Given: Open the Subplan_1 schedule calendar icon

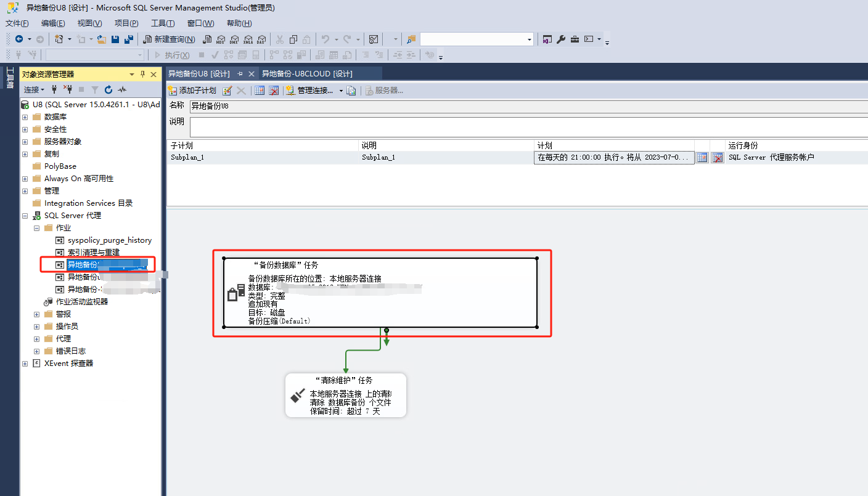Looking at the screenshot, I should tap(702, 158).
